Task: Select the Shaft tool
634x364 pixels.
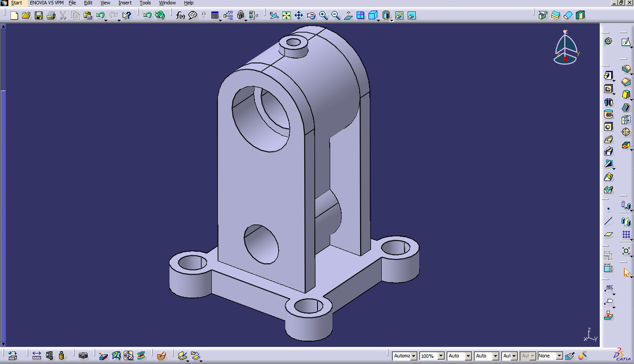Action: (x=608, y=102)
